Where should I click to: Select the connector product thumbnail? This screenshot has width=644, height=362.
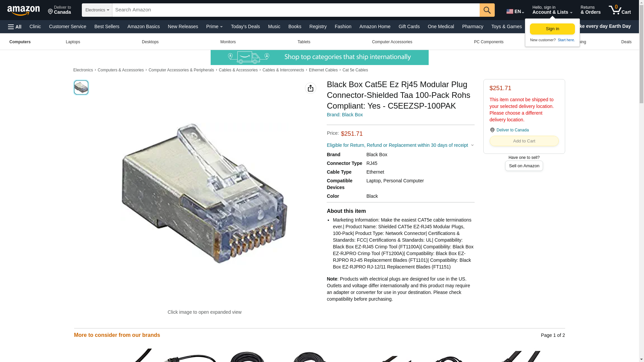[x=81, y=87]
